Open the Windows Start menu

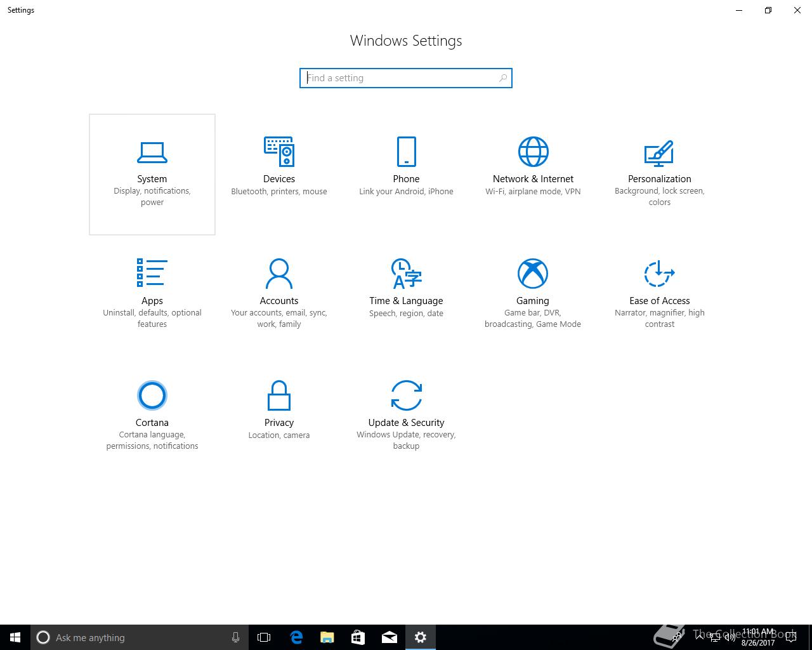pos(15,637)
